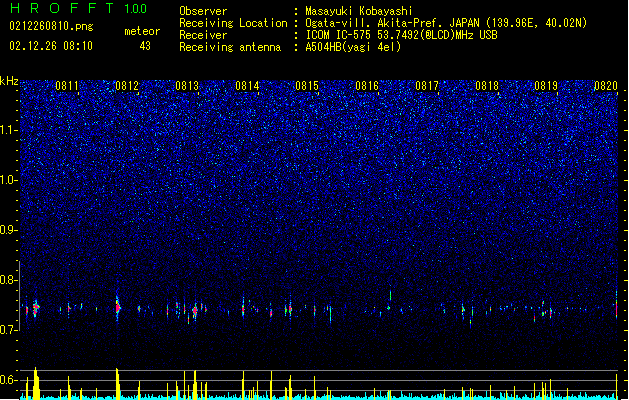This screenshot has height=400, width=629.
Task: Click the 1.1 frequency axis label
Action: pyautogui.click(x=9, y=130)
